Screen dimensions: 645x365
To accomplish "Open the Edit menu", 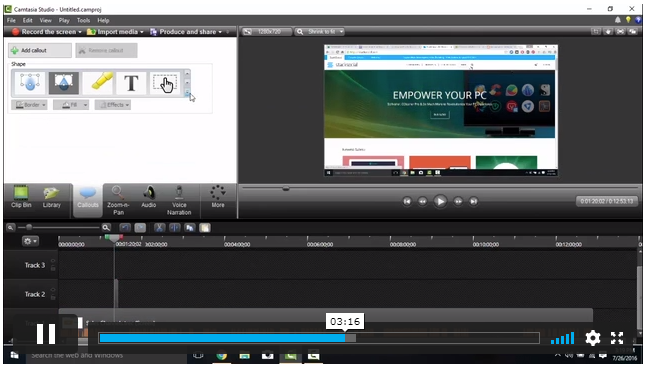I will 28,20.
